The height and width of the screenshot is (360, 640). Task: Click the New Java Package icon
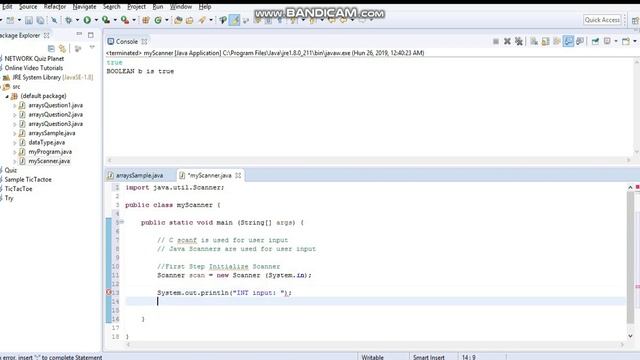click(x=146, y=20)
